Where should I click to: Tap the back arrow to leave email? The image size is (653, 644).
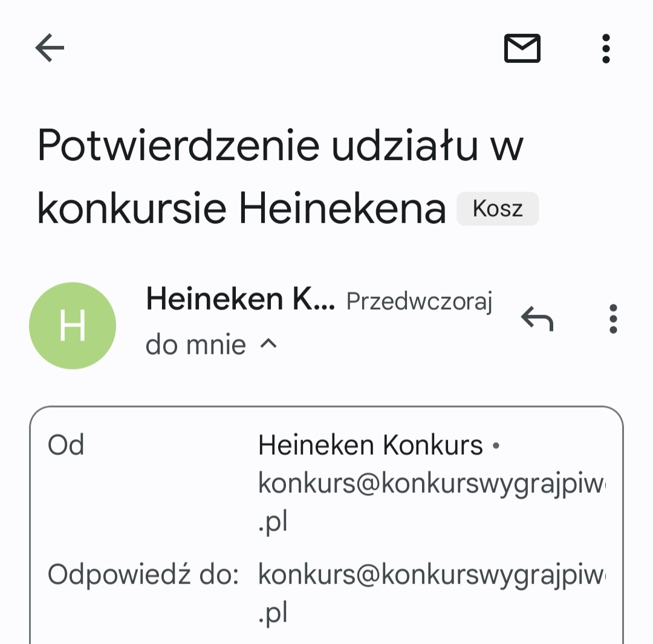tap(50, 48)
